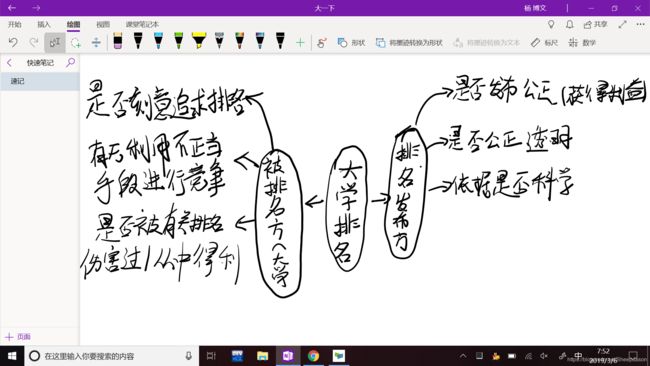
Task: Open the Math ink assistant
Action: [582, 42]
